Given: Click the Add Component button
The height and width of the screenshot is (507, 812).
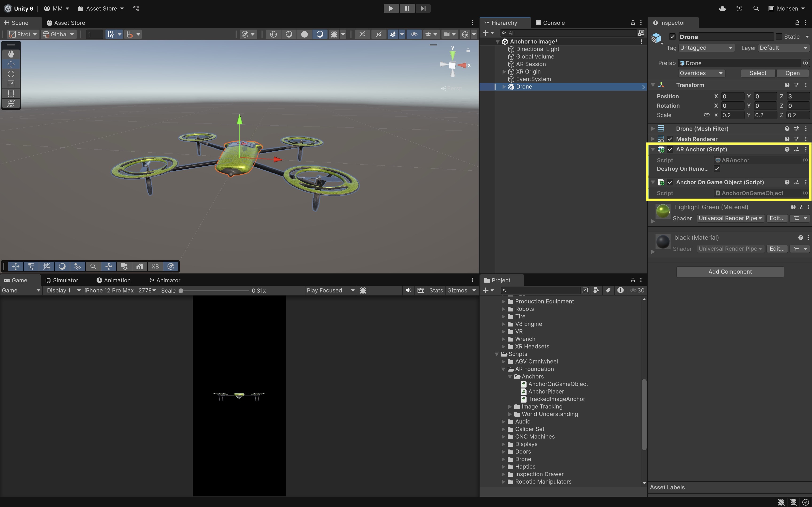Looking at the screenshot, I should (730, 272).
